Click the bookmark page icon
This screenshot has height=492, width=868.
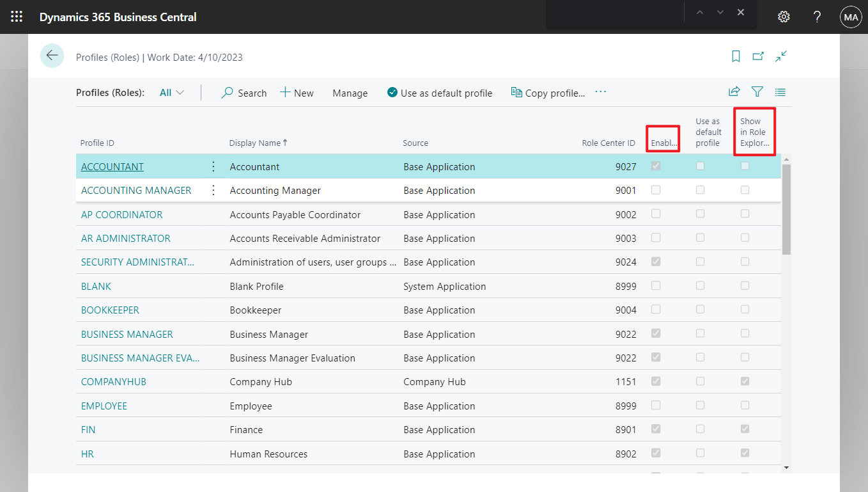735,56
